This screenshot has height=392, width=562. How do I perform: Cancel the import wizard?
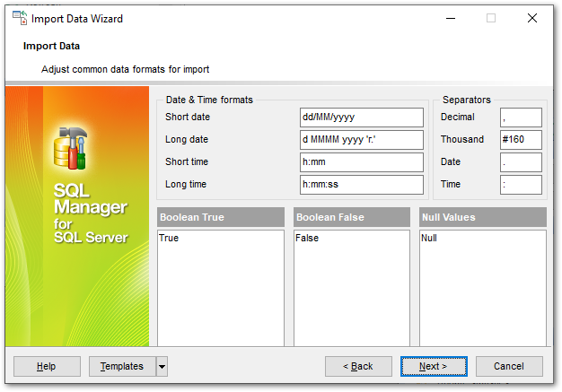(x=509, y=366)
